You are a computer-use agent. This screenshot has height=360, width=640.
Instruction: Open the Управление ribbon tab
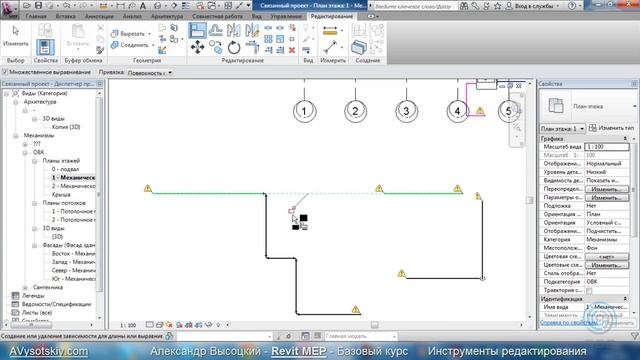point(286,16)
